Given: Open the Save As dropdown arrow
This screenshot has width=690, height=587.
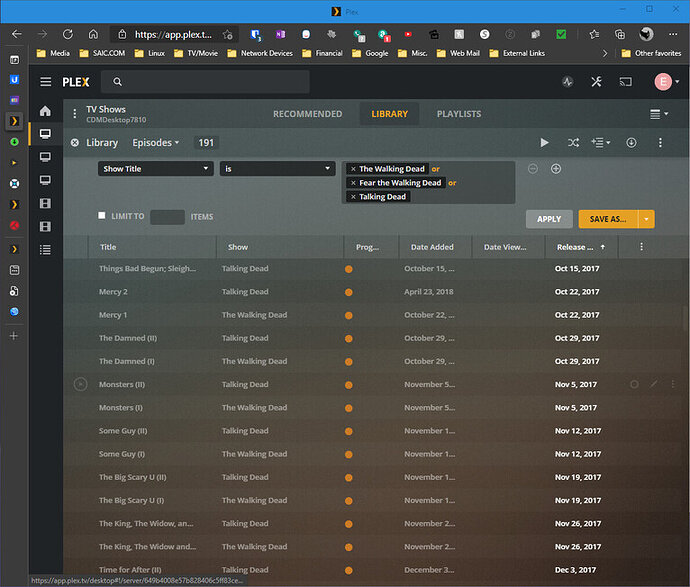Looking at the screenshot, I should [x=646, y=219].
